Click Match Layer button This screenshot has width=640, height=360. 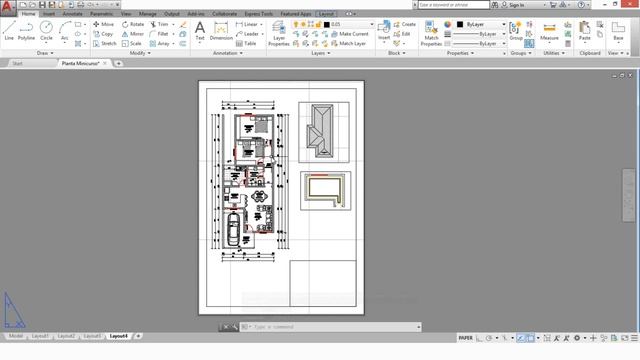pyautogui.click(x=349, y=43)
